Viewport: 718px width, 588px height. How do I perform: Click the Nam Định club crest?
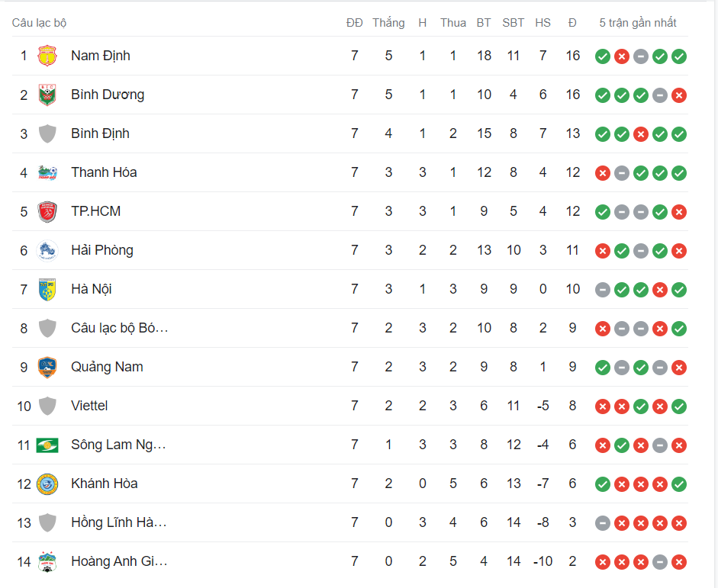(x=48, y=56)
